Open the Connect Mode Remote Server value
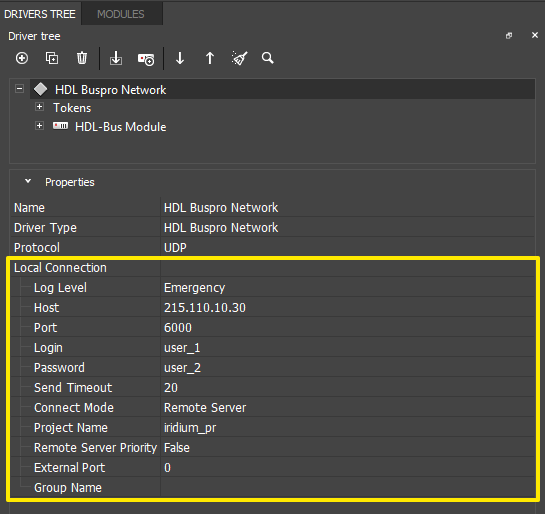Screen dimensions: 545x514 click(347, 407)
